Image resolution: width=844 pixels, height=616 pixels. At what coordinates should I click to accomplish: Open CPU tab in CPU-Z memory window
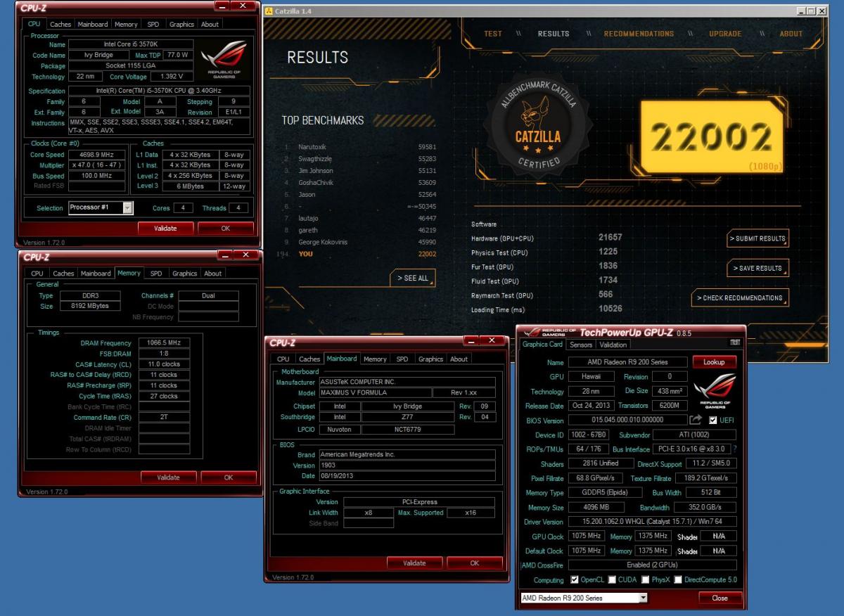(37, 273)
